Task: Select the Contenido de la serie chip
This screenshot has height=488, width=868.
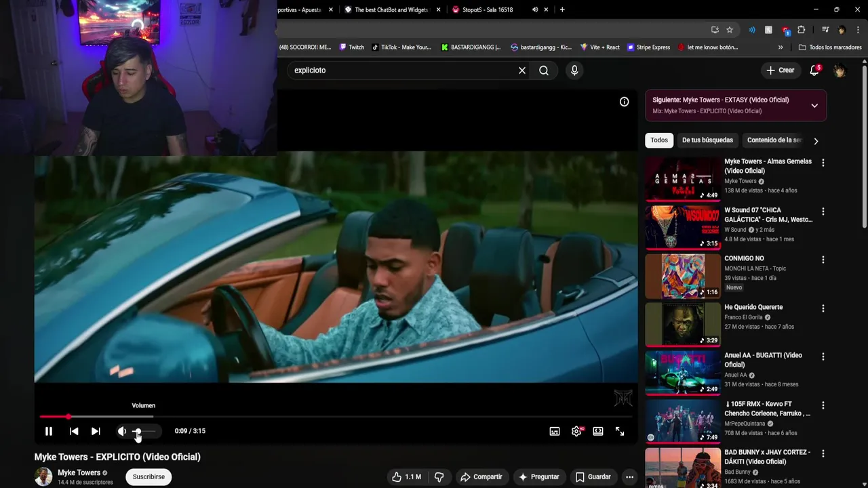Action: click(x=774, y=140)
